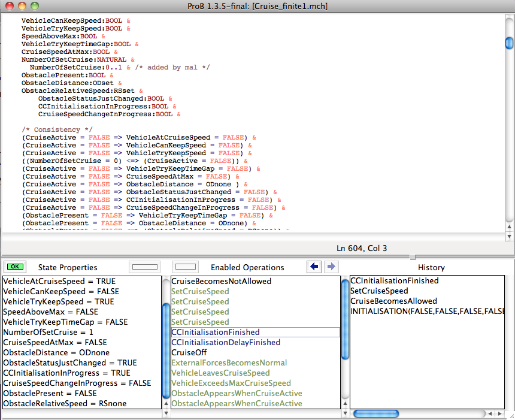Click the History horizontal scrollbar left arrow

[x=491, y=413]
